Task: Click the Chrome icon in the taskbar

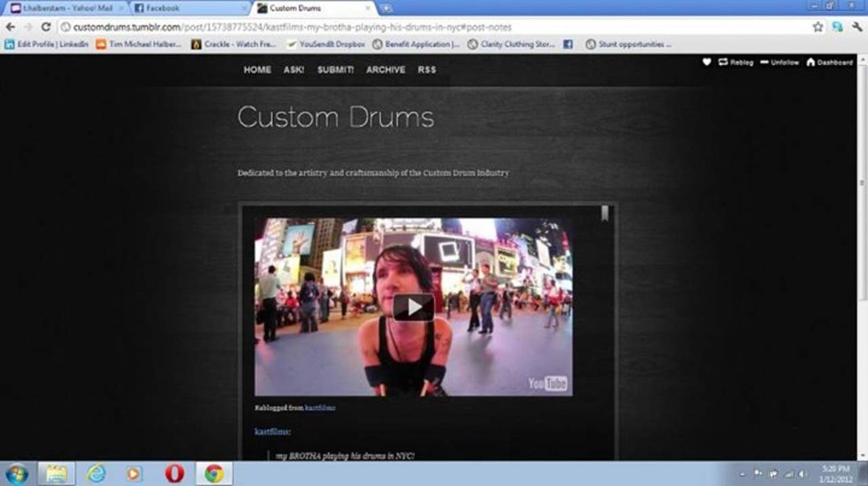Action: pos(215,474)
